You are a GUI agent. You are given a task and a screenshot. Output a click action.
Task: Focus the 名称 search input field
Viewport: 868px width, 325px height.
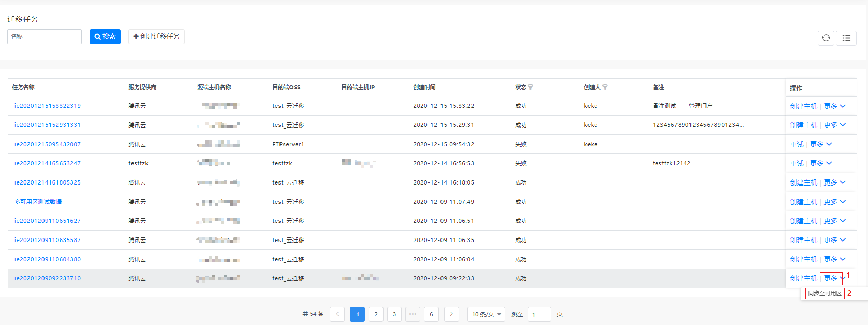click(x=45, y=36)
